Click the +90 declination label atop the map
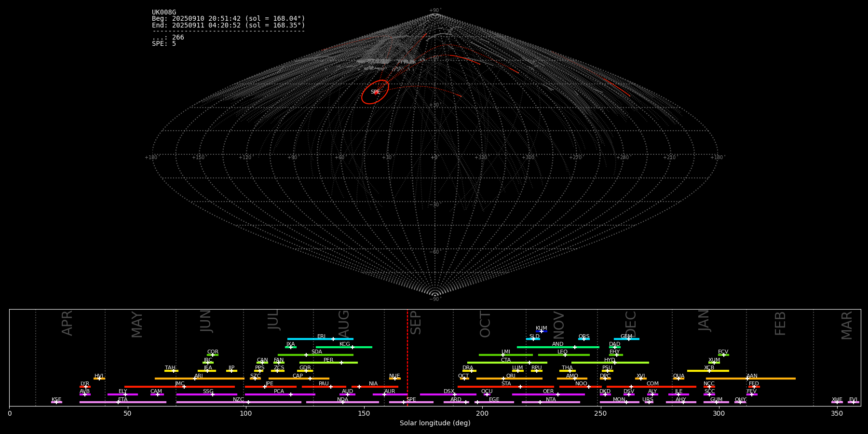 [434, 11]
